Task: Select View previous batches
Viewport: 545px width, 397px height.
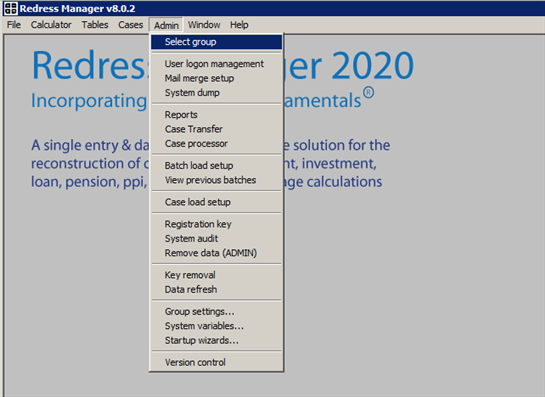Action: [217, 180]
